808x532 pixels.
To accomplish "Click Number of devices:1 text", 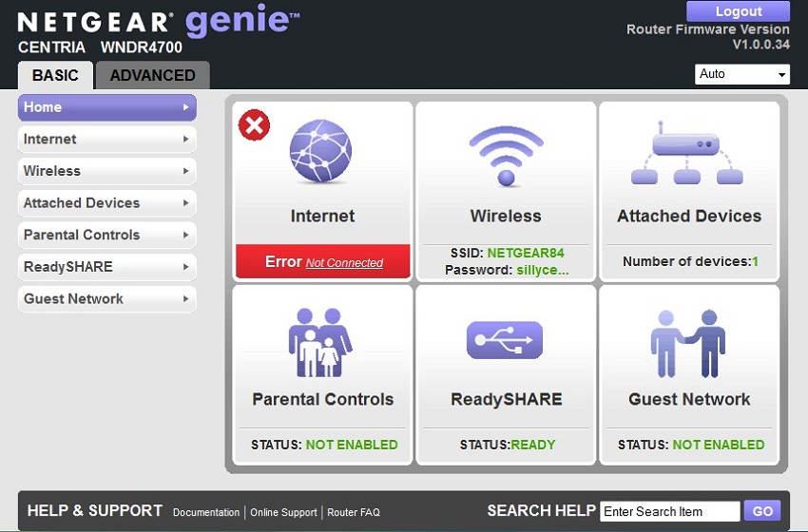I will (690, 261).
